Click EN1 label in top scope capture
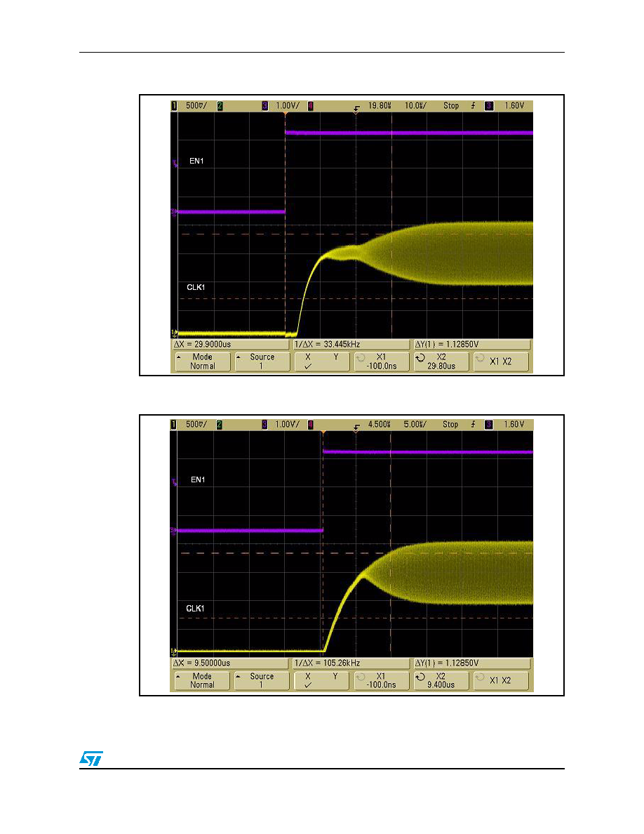 point(196,161)
